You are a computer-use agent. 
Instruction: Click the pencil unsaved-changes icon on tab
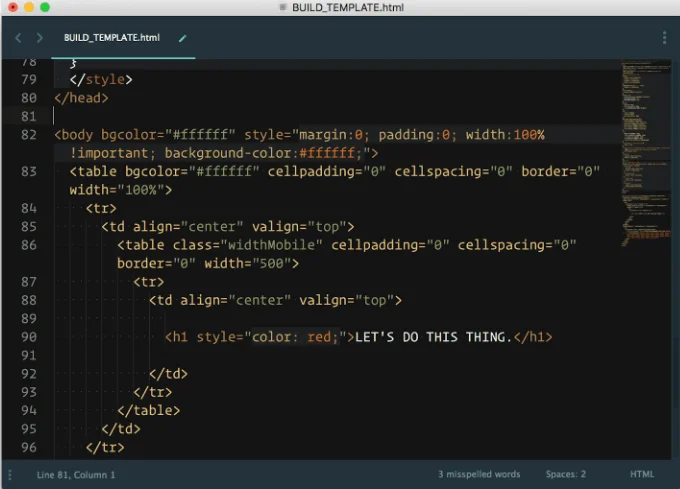[x=183, y=38]
